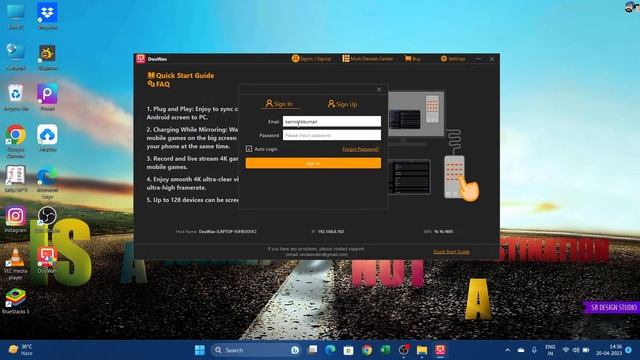
Task: Open the VLC media player shortcut
Action: pos(16,263)
